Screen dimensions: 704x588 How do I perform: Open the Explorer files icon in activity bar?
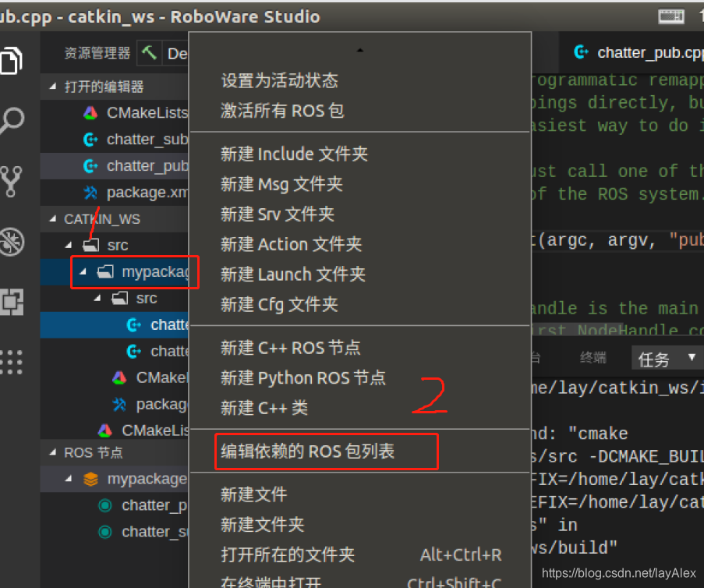click(x=11, y=60)
